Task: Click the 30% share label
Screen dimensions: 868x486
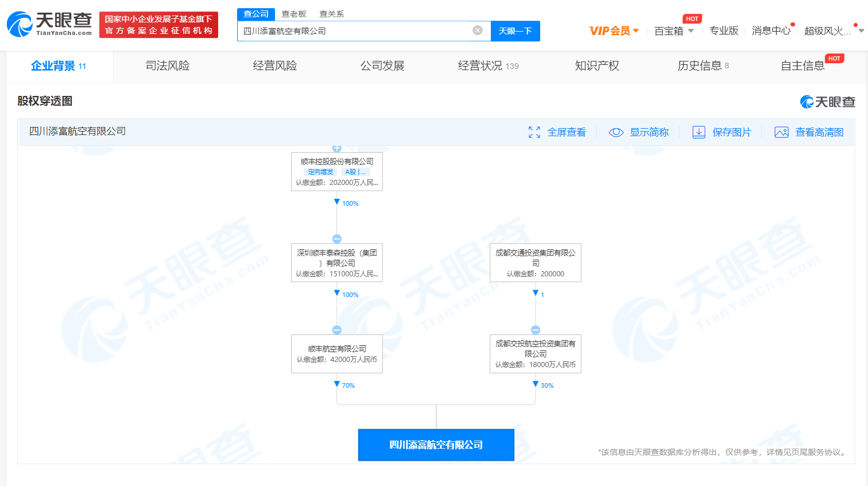Action: 547,385
